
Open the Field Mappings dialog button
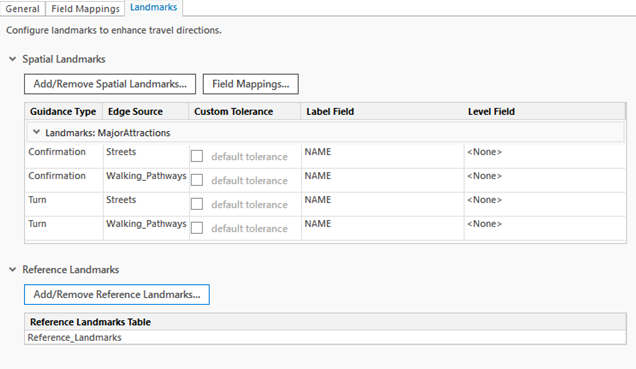coord(251,84)
